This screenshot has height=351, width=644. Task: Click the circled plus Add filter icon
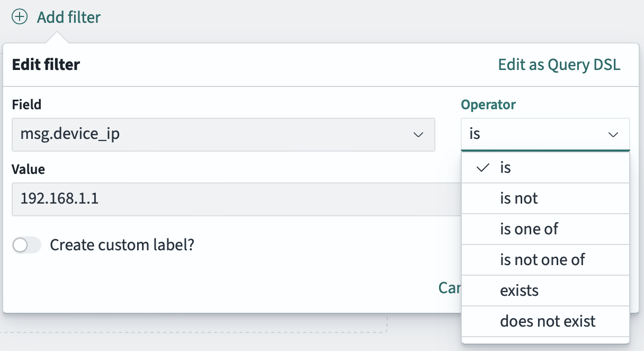coord(20,16)
